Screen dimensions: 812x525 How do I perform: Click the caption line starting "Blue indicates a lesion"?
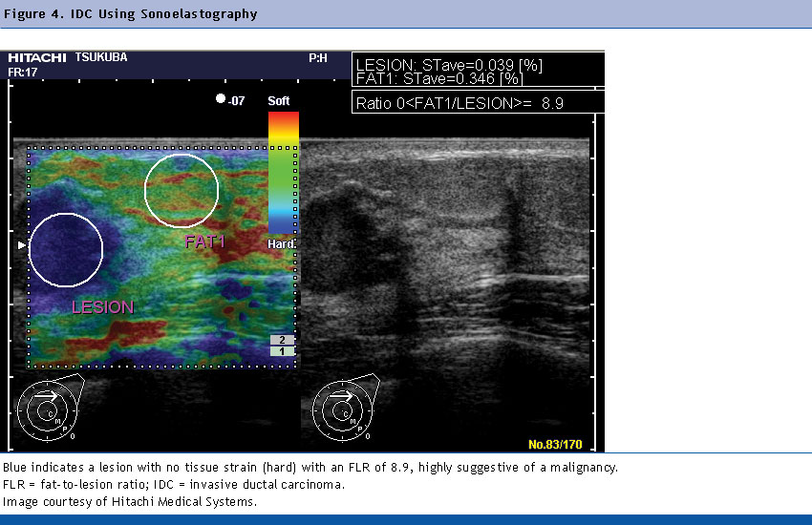[310, 468]
